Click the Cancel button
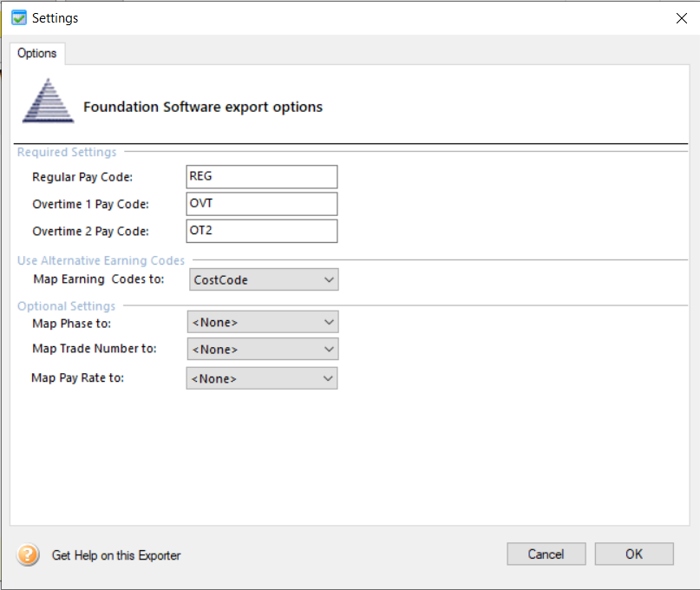The image size is (700, 590). [546, 554]
